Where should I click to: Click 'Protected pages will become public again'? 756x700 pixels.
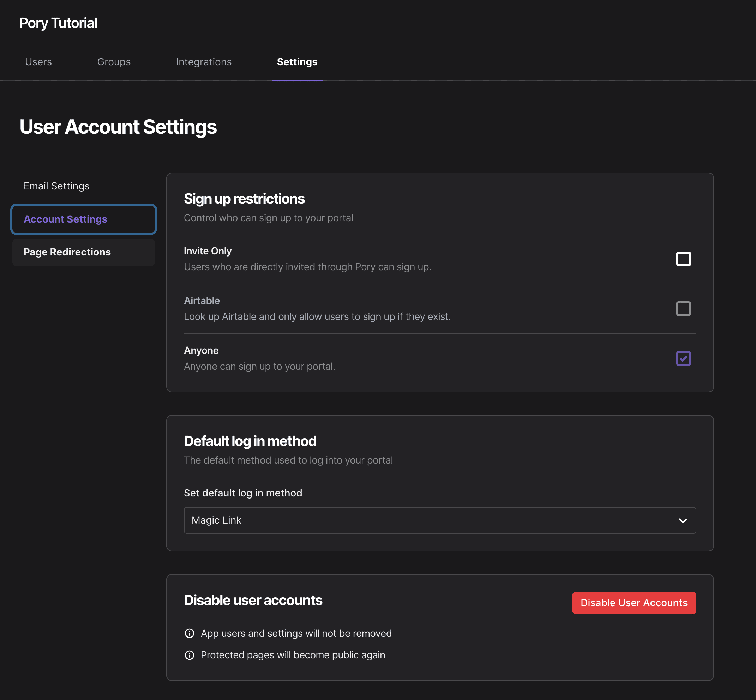(x=293, y=655)
